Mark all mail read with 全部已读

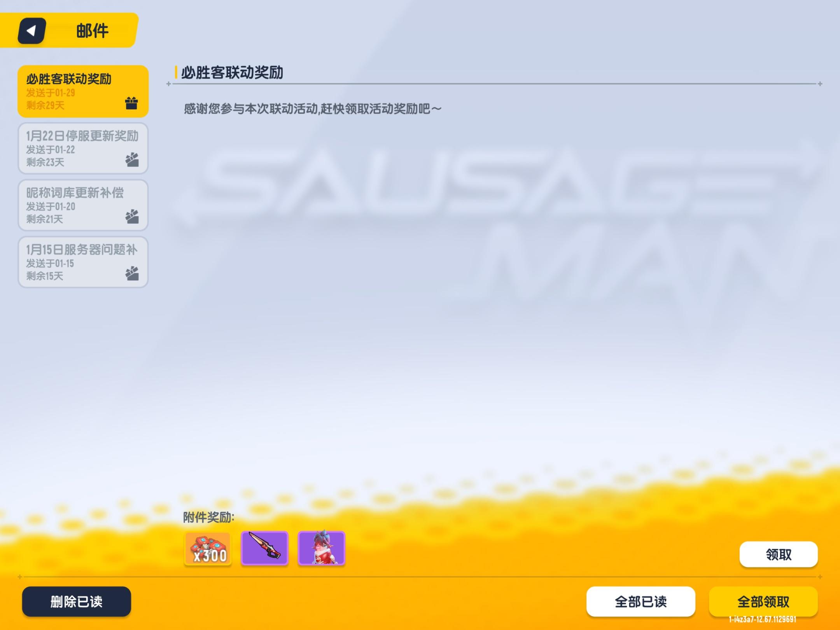pyautogui.click(x=641, y=602)
